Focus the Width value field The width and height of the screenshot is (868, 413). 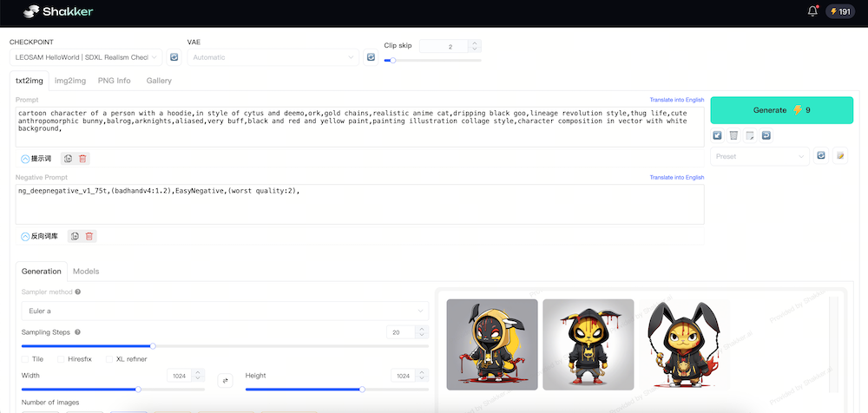pos(180,376)
